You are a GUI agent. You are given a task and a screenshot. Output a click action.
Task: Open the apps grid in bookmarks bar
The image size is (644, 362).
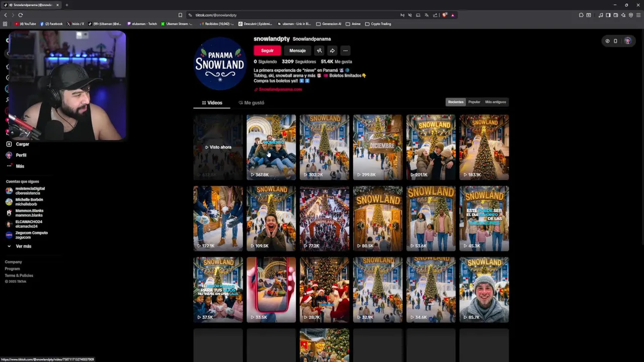tap(5, 24)
